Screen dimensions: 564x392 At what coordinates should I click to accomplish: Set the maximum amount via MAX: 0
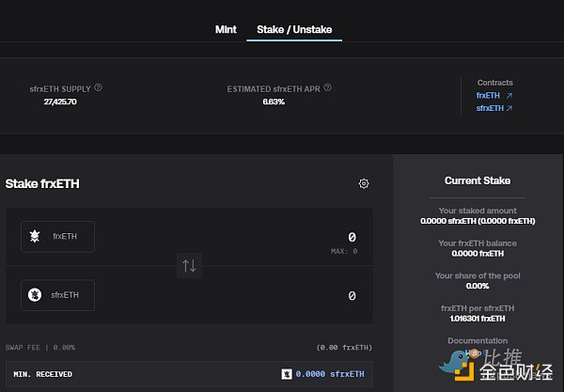pos(344,251)
